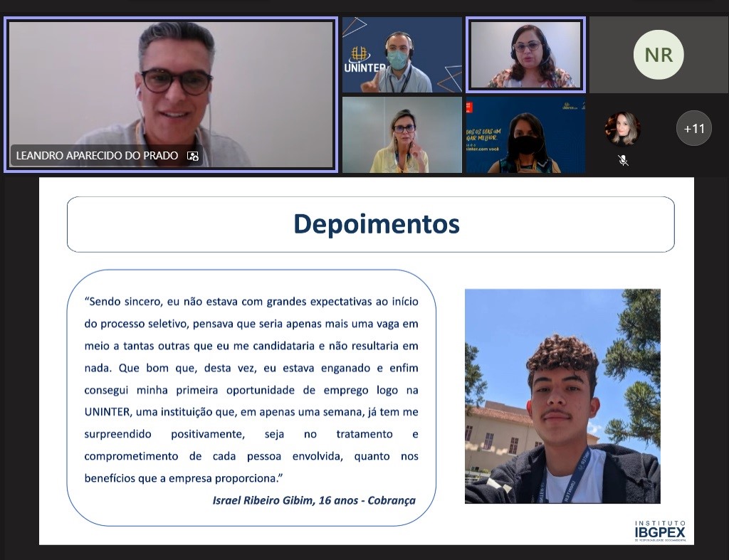The image size is (729, 560).
Task: Open the +11 additional participants overflow
Action: tap(693, 129)
